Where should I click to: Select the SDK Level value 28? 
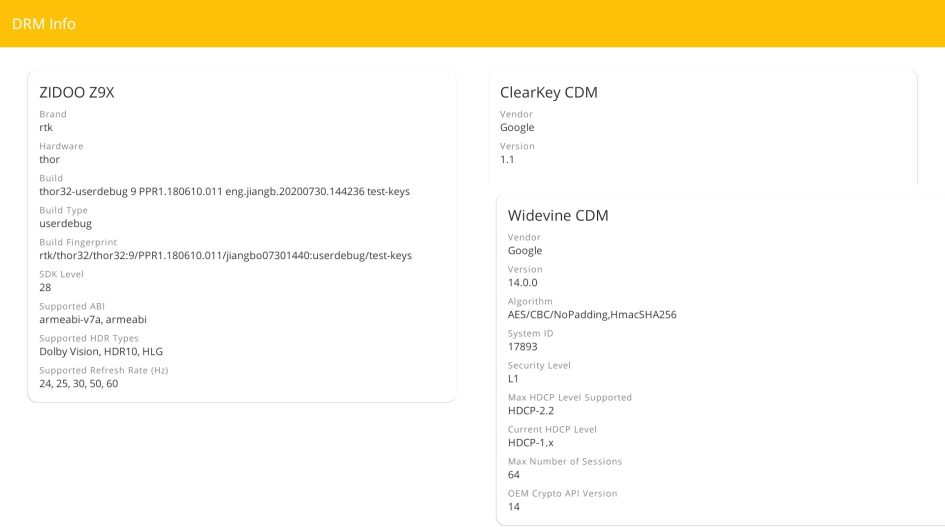click(46, 288)
